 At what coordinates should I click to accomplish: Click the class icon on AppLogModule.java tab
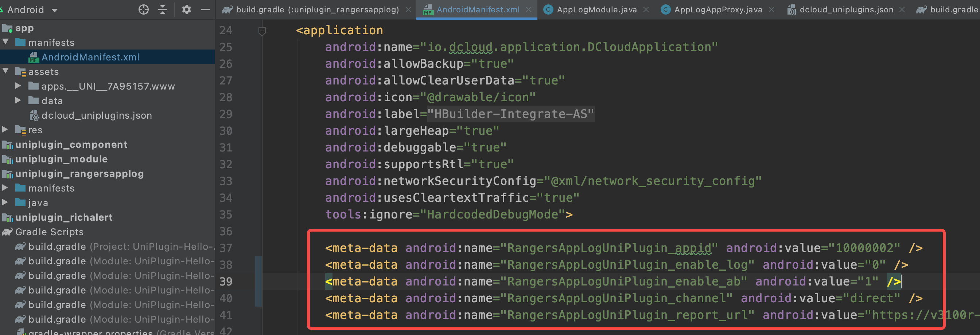click(x=548, y=9)
